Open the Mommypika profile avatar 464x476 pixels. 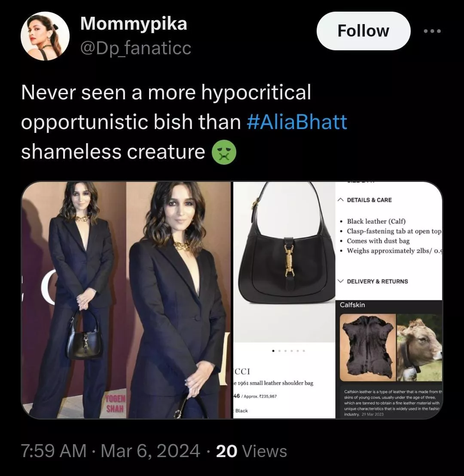(45, 36)
